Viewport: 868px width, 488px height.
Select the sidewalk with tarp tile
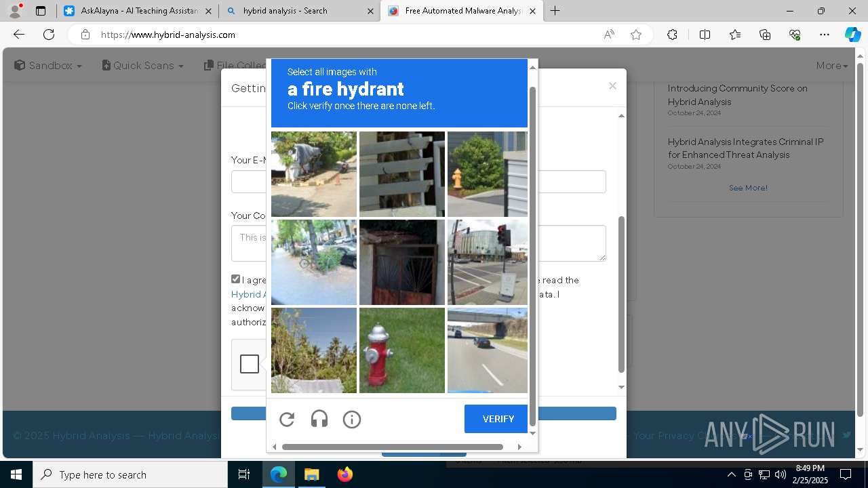click(314, 174)
